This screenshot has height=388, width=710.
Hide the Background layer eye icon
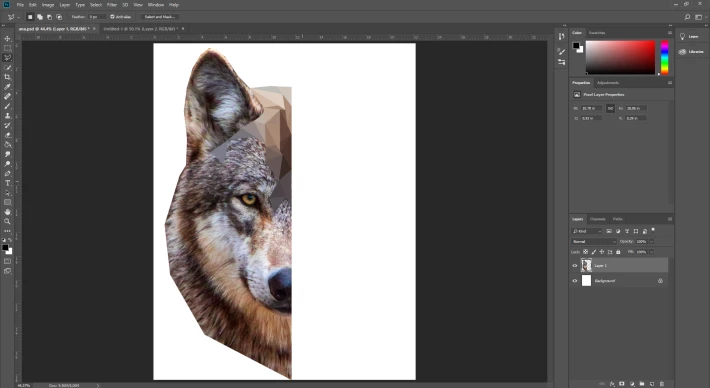coord(575,281)
